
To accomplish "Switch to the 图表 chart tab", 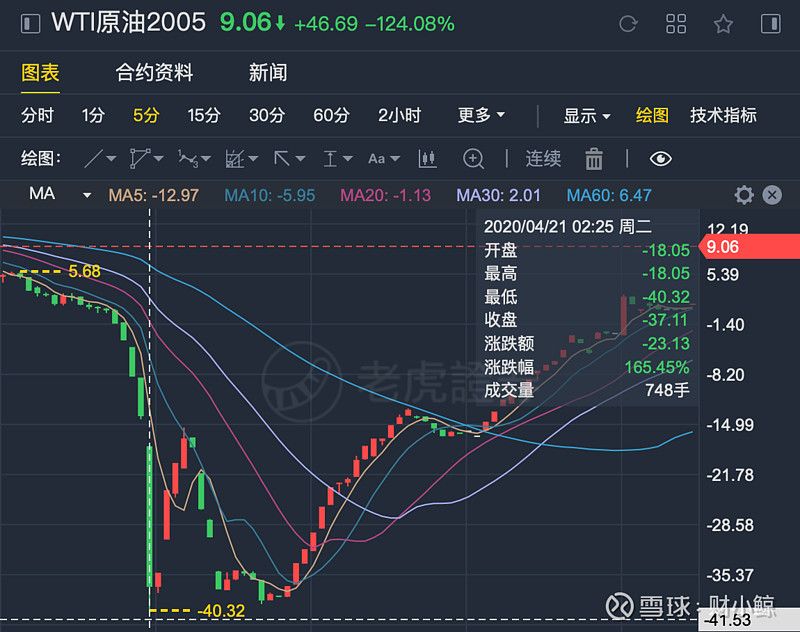I will point(40,72).
